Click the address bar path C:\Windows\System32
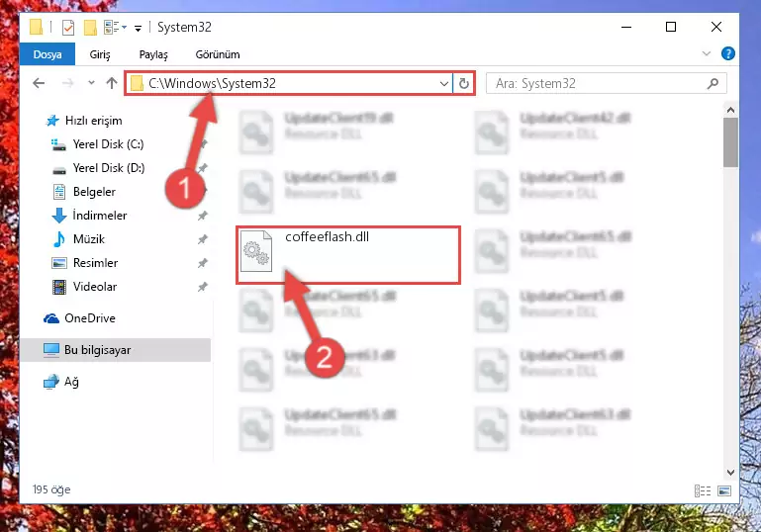Screen dimensions: 761x532 (212, 83)
